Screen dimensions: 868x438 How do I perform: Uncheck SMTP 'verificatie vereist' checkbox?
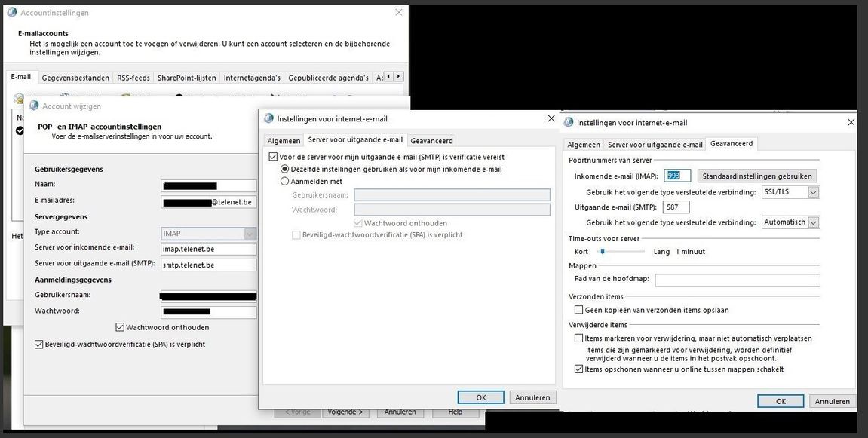[273, 157]
